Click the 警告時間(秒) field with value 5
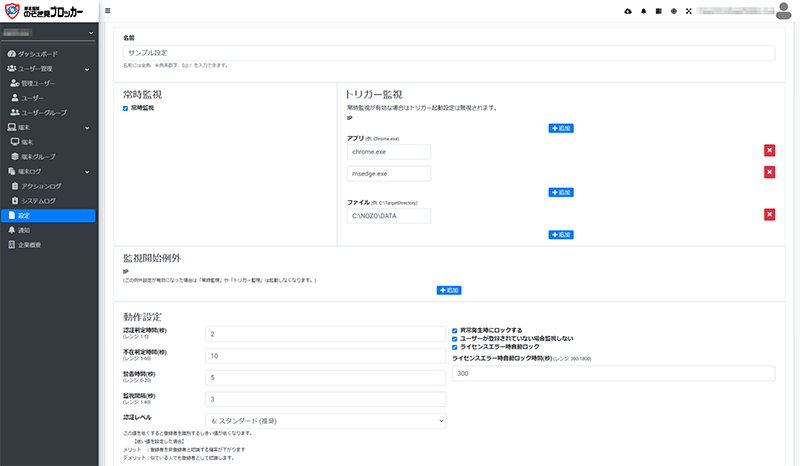The image size is (800, 466). 326,378
